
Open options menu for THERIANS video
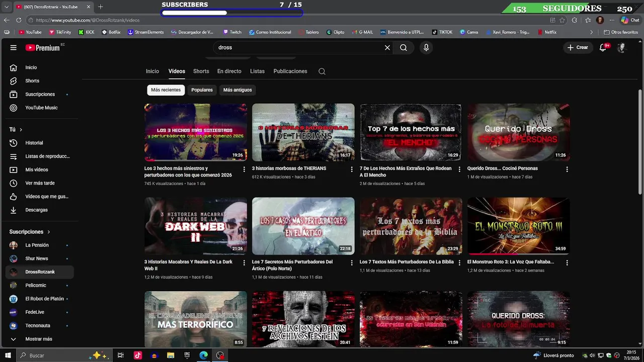(352, 169)
